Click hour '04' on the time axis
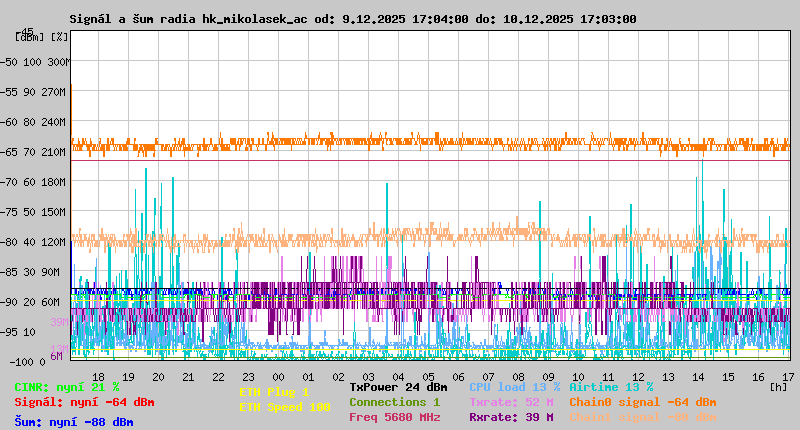The height and width of the screenshot is (430, 800). pyautogui.click(x=398, y=377)
